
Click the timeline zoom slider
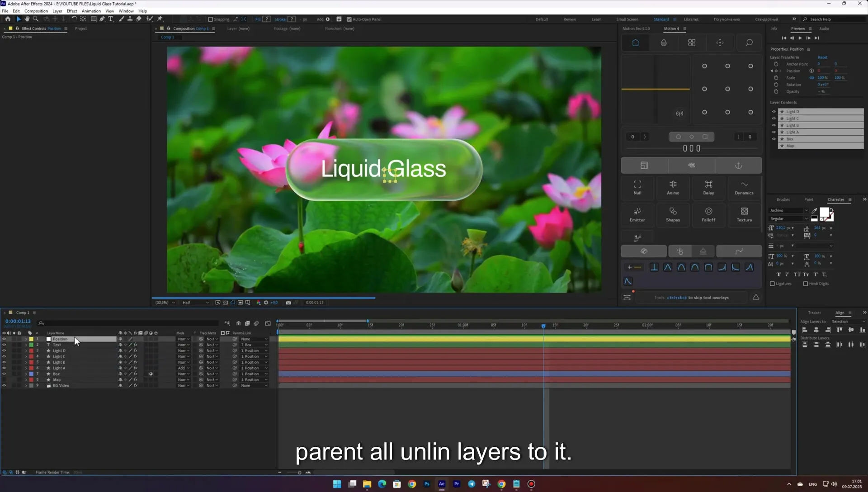[x=299, y=473]
